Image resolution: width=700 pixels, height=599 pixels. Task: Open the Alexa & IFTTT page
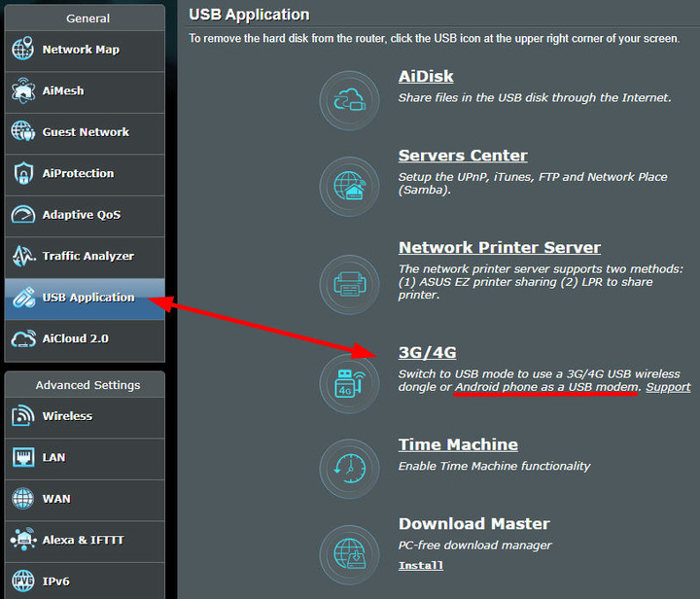pyautogui.click(x=85, y=541)
